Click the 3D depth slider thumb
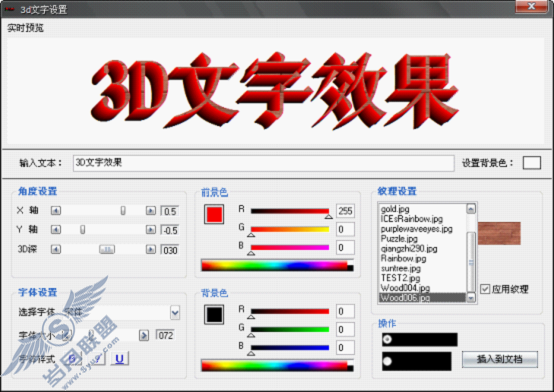This screenshot has height=392, width=554. [107, 250]
